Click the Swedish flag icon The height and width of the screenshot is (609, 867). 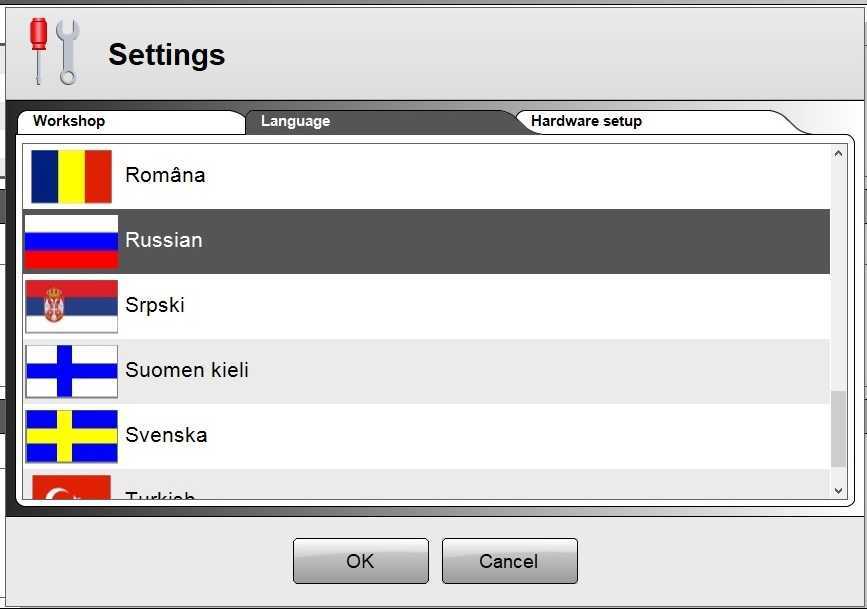pos(71,436)
